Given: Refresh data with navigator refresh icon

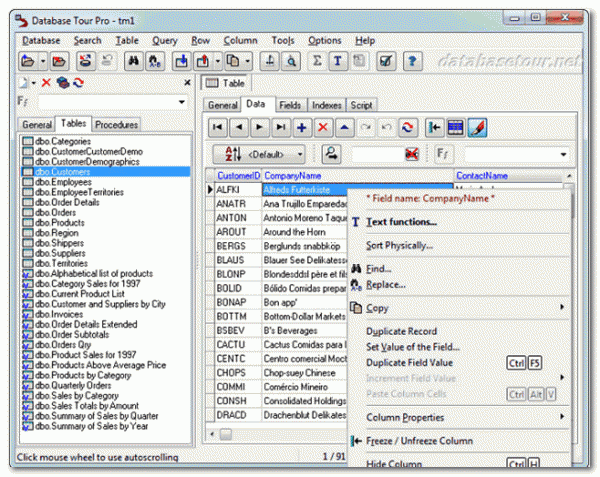Looking at the screenshot, I should pyautogui.click(x=407, y=127).
